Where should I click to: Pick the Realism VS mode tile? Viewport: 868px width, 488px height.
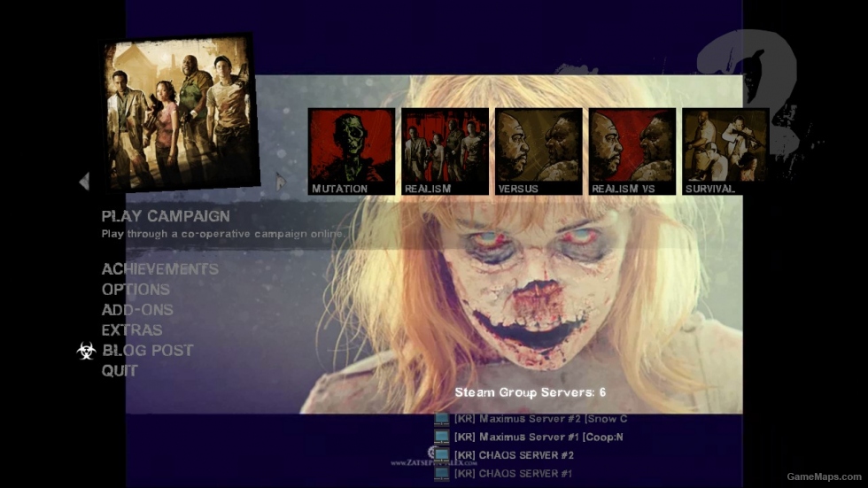click(x=632, y=151)
